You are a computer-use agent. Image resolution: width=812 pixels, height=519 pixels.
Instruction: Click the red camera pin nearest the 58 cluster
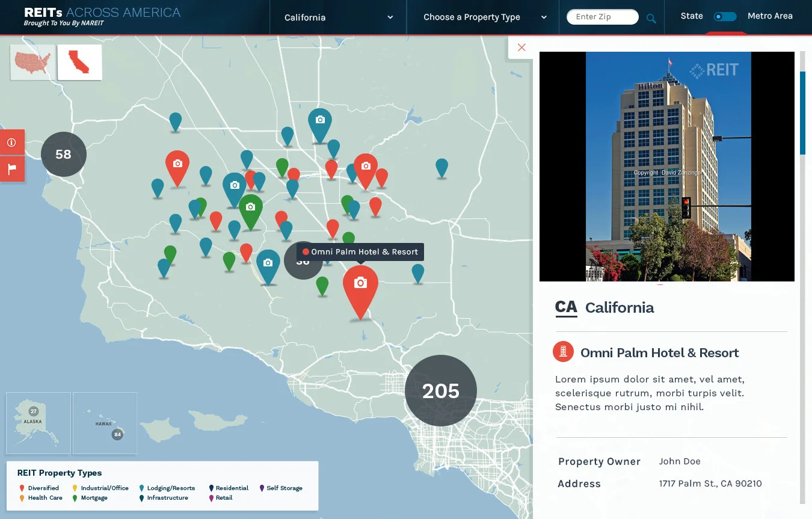click(x=177, y=168)
